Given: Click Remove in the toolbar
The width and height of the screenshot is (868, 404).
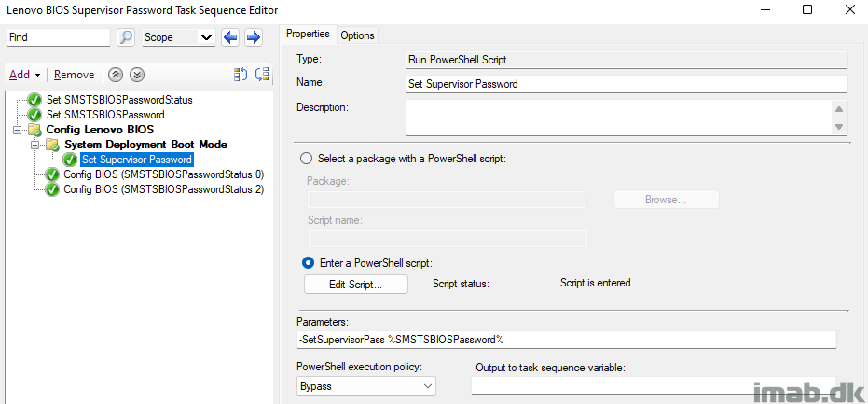Looking at the screenshot, I should click(x=75, y=75).
